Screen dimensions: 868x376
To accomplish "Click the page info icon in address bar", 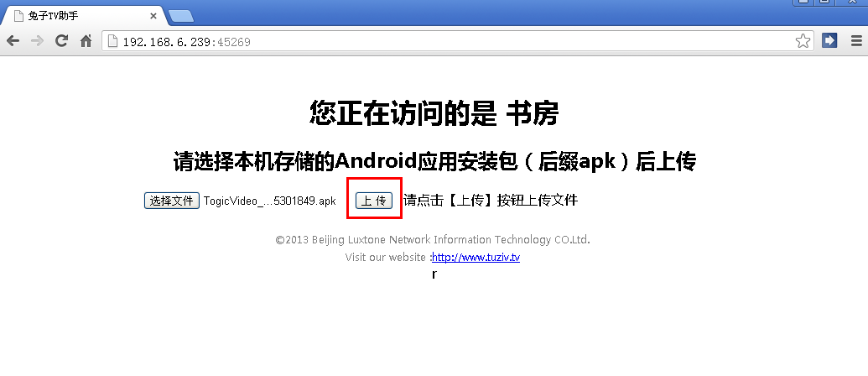I will coord(112,41).
